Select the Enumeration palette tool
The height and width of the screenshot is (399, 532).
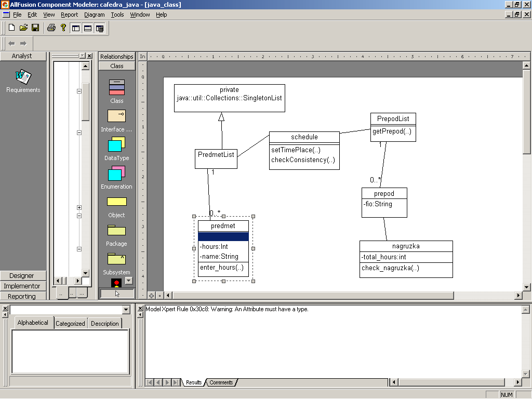point(117,178)
